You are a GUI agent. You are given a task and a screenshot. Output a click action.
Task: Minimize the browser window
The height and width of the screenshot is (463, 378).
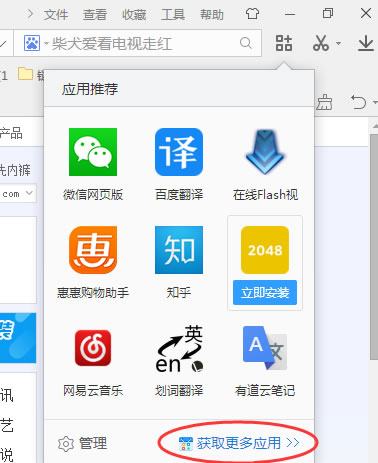click(290, 14)
